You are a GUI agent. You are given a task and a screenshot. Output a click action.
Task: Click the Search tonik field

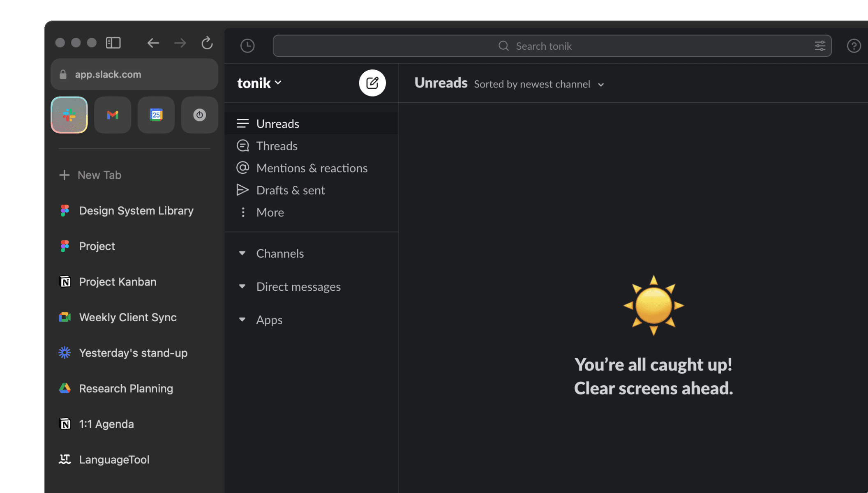point(543,46)
